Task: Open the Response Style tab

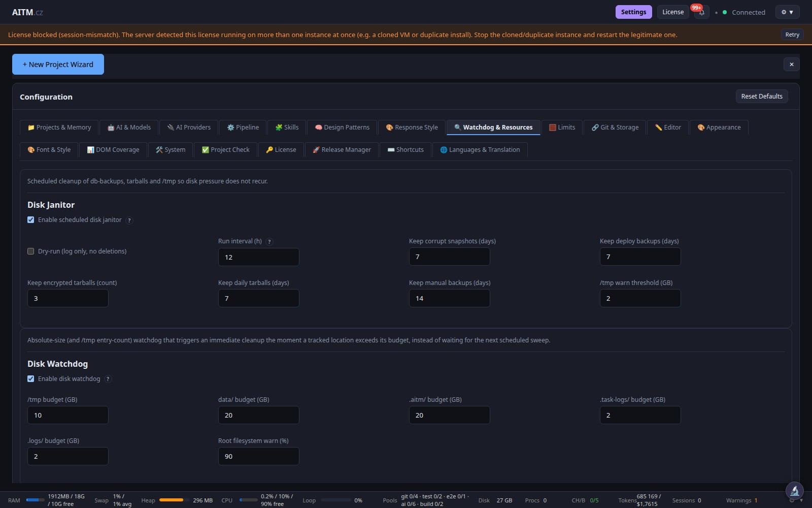Action: [412, 128]
